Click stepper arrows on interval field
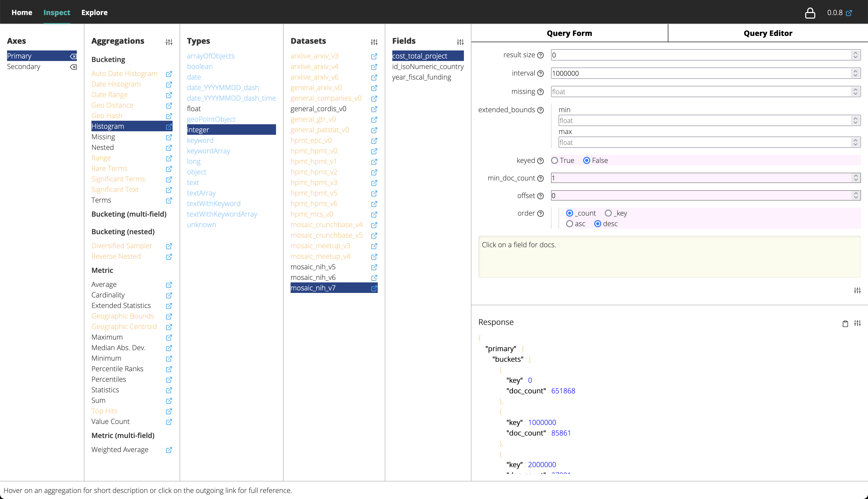Viewport: 868px width, 499px height. [x=855, y=73]
